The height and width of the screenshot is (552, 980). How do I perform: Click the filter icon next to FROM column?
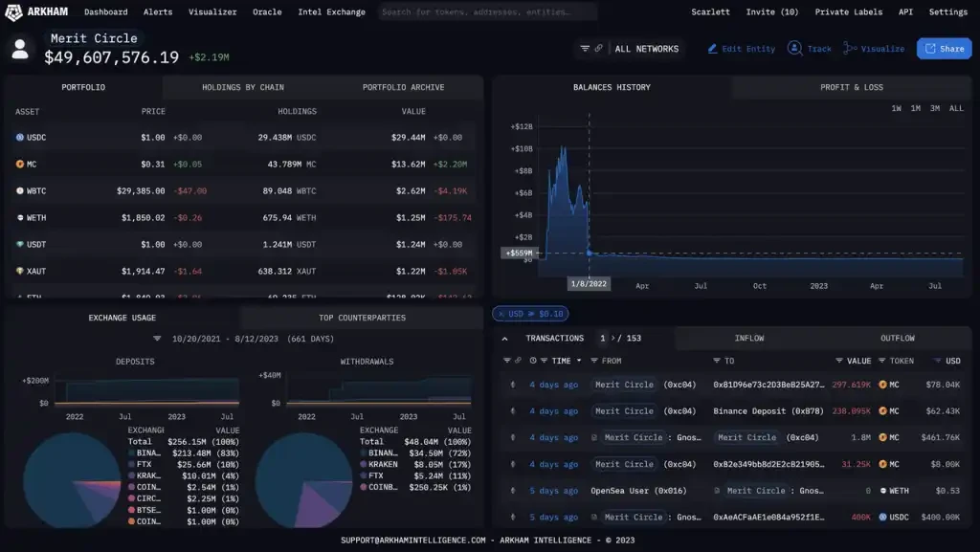593,362
